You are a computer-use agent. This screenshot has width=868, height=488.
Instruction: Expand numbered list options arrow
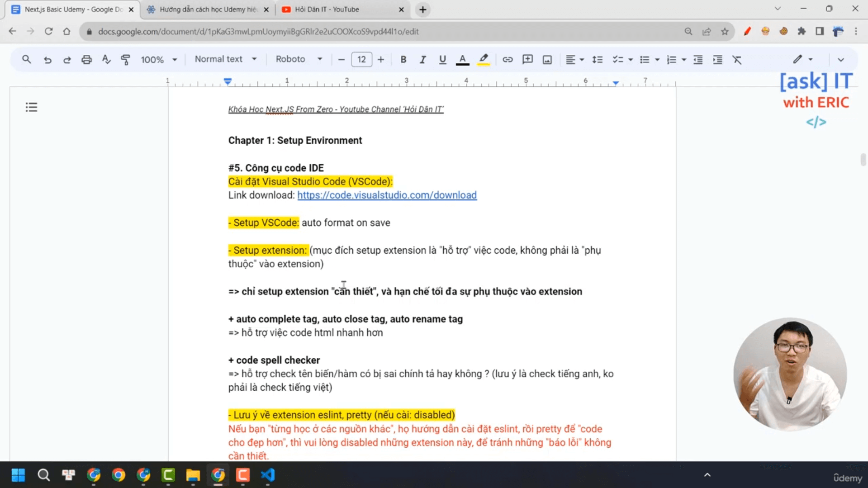tap(684, 60)
